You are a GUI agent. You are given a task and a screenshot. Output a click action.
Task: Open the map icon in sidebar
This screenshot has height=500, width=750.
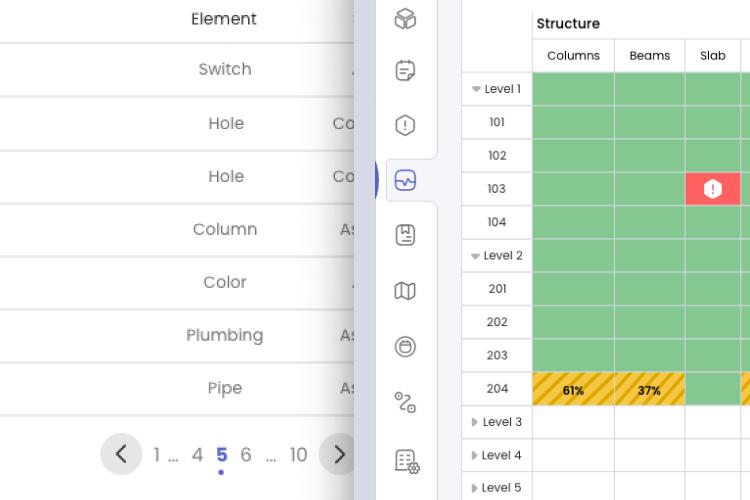[x=405, y=291]
